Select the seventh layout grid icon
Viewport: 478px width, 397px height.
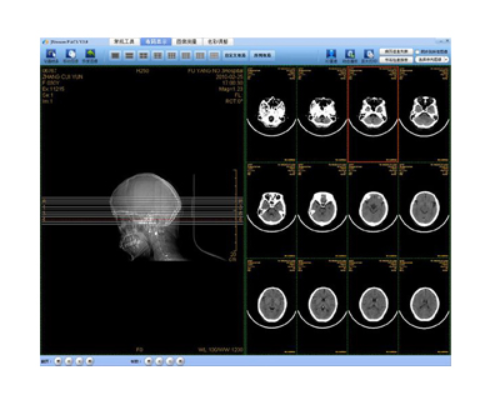200,55
